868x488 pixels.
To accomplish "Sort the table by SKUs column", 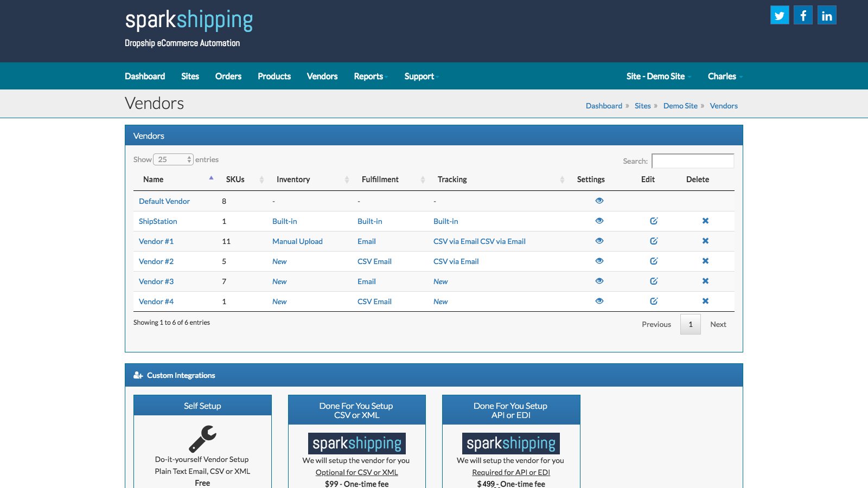I will coord(235,179).
